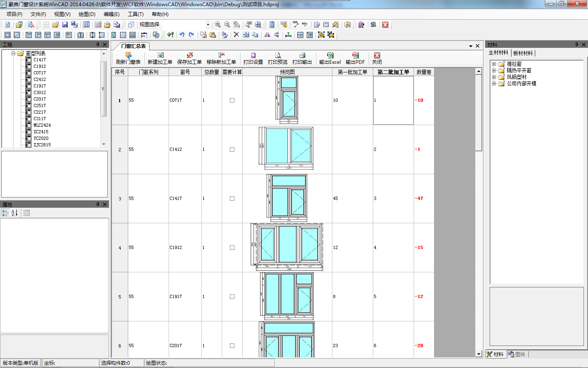This screenshot has width=588, height=368.
Task: Select MLC2424 in the window type tree
Action: click(42, 125)
